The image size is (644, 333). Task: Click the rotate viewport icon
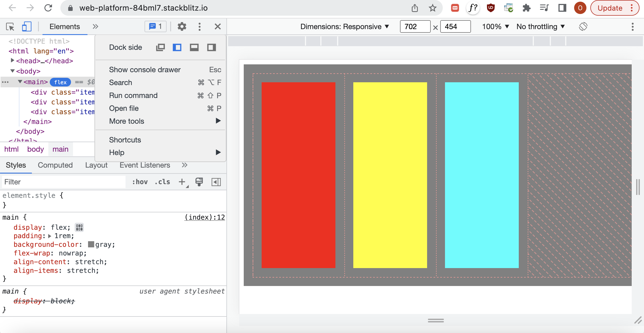(x=583, y=27)
